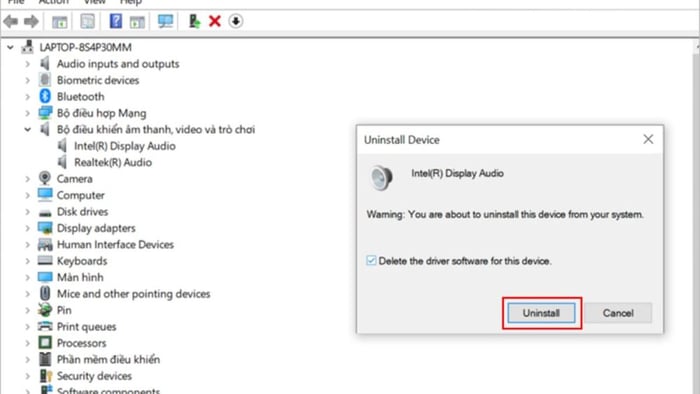Screen dimensions: 700x394
Task: Click the Forward arrow in toolbar
Action: pos(31,21)
